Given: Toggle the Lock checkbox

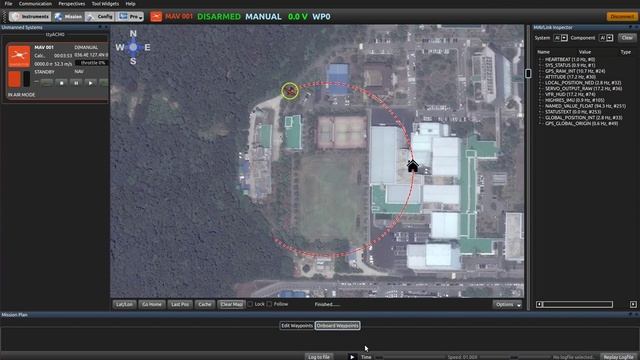Looking at the screenshot, I should click(250, 304).
